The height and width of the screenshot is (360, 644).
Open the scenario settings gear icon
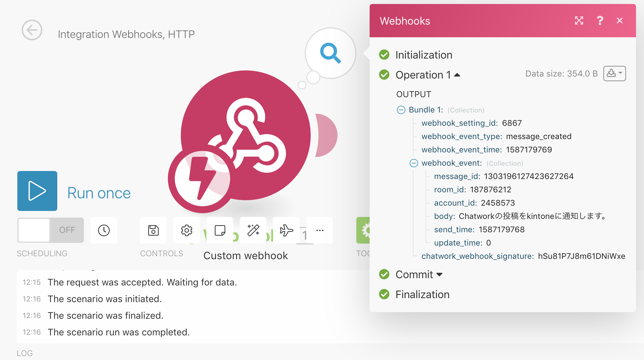(186, 230)
